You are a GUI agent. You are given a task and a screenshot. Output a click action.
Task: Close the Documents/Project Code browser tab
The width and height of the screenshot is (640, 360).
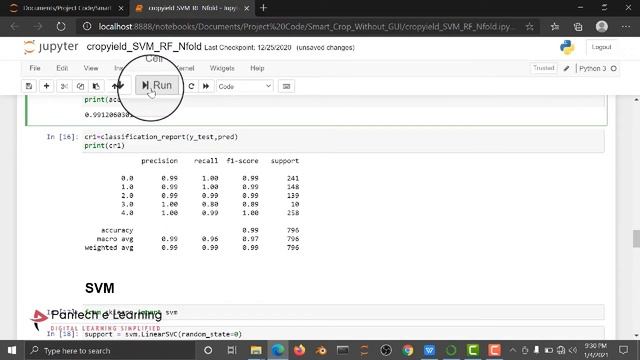pyautogui.click(x=121, y=8)
